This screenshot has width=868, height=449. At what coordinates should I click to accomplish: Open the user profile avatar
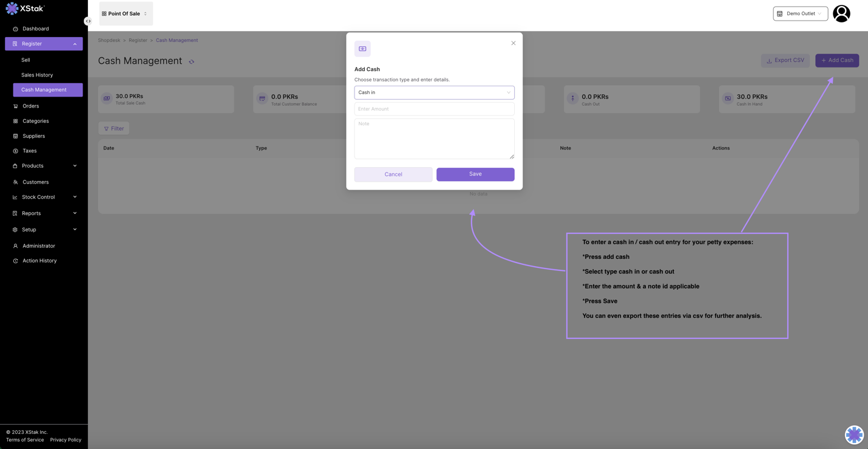(x=841, y=13)
